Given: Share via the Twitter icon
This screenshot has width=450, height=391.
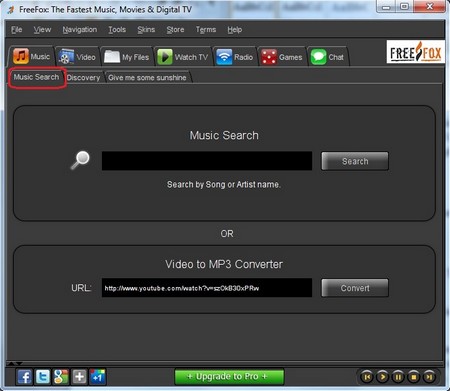Looking at the screenshot, I should [43, 377].
